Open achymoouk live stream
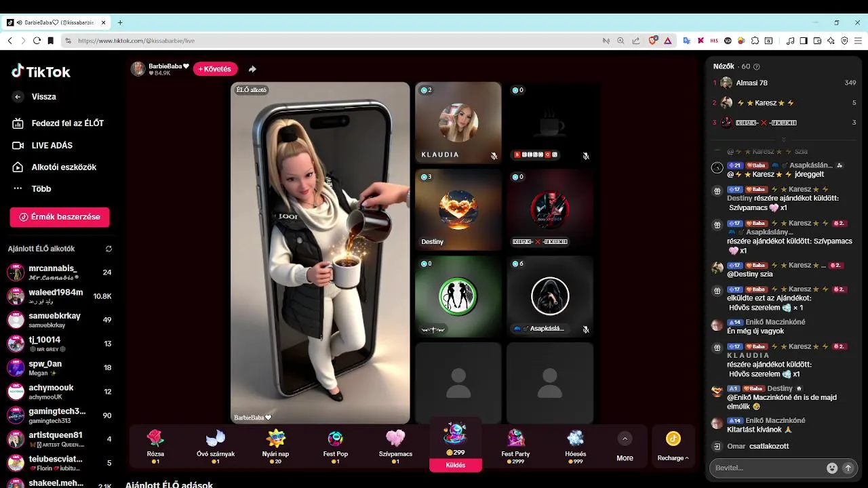 pyautogui.click(x=60, y=391)
